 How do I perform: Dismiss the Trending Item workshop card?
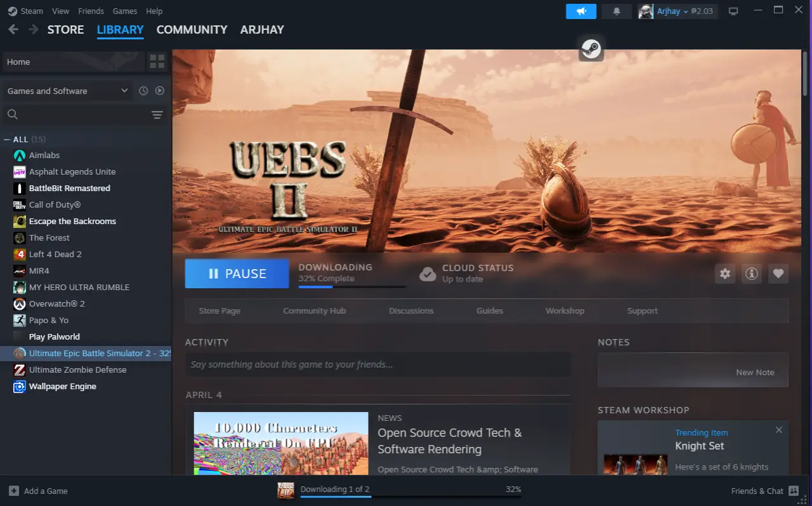tap(779, 430)
